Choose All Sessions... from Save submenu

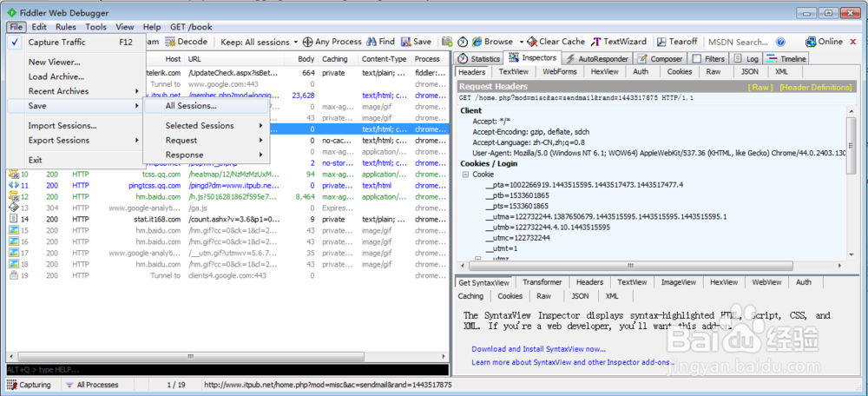coord(207,106)
